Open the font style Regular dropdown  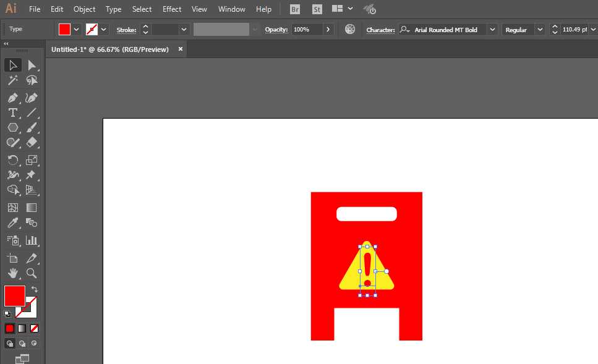[540, 30]
